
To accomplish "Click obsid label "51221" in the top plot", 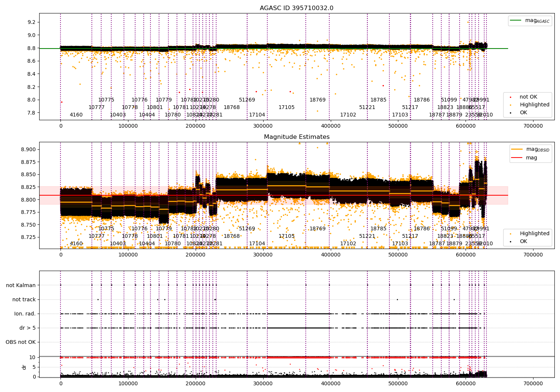I will (367, 108).
